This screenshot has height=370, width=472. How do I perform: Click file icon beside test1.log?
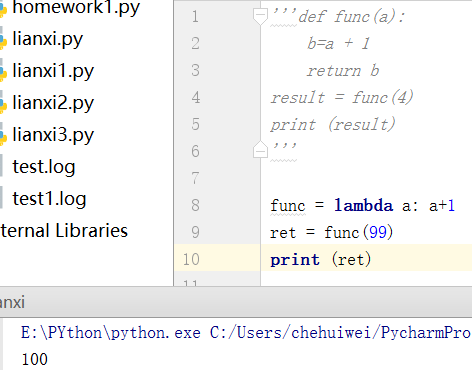tap(2, 198)
